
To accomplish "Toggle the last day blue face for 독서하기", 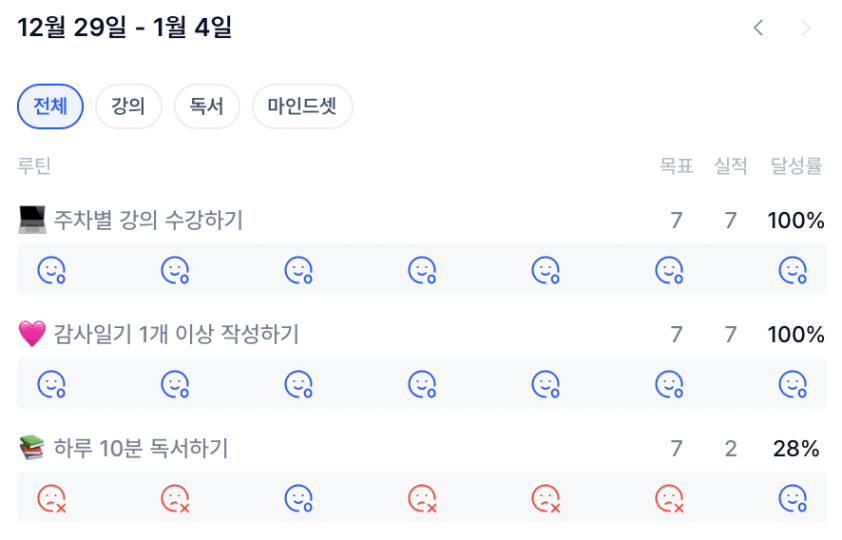I will 792,498.
